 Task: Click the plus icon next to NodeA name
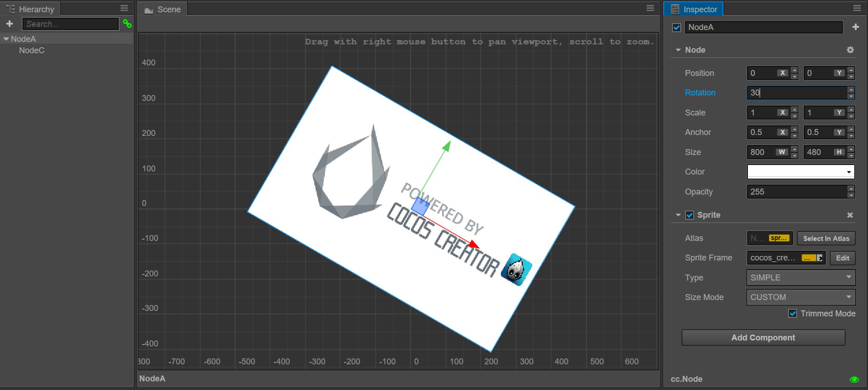pos(855,27)
